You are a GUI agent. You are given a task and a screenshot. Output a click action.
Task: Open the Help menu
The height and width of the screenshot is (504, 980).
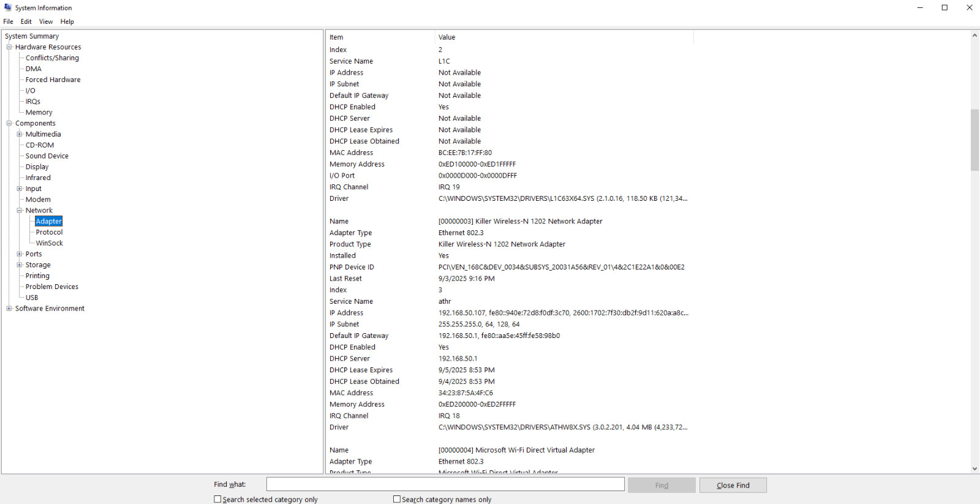tap(67, 21)
